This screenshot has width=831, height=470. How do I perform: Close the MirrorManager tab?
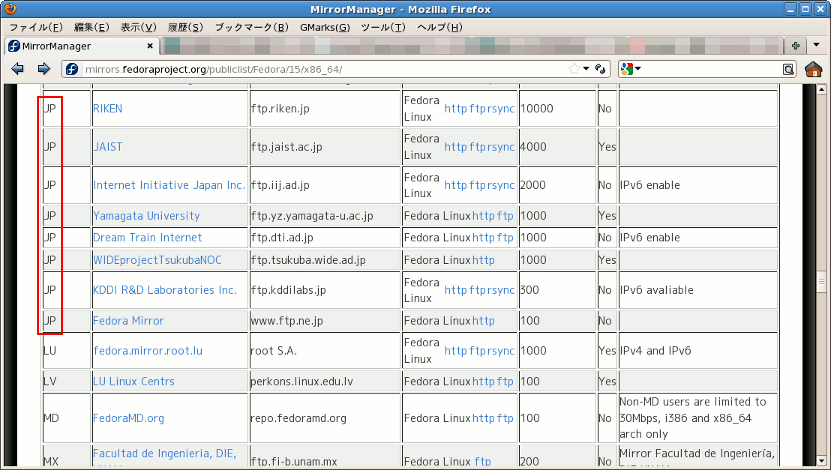coord(150,46)
